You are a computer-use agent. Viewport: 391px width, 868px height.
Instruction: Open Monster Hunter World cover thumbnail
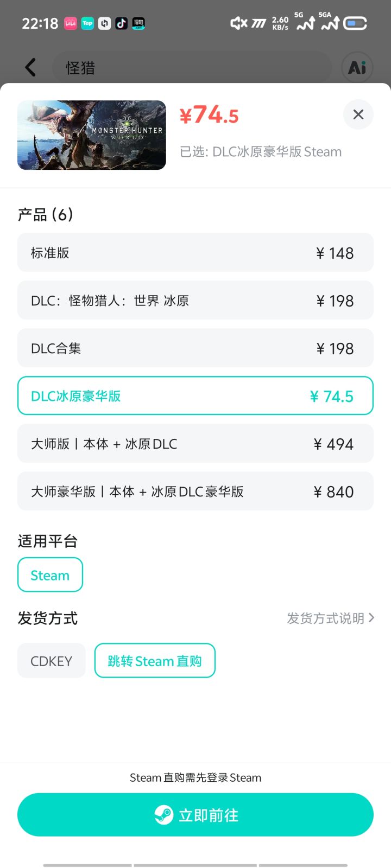tap(92, 135)
